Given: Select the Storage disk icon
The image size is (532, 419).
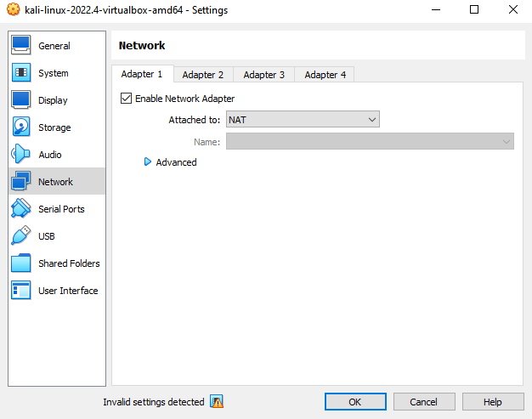Looking at the screenshot, I should [21, 127].
